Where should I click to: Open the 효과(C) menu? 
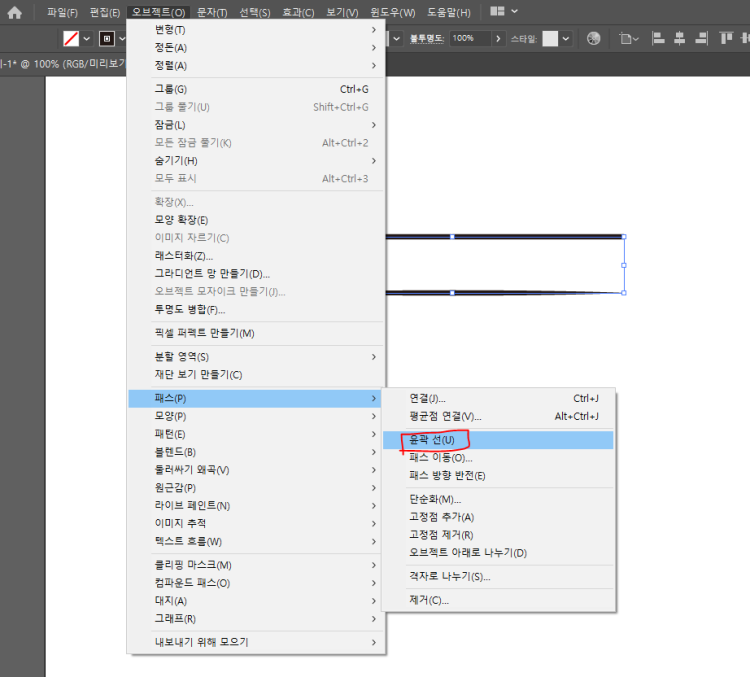click(x=298, y=12)
